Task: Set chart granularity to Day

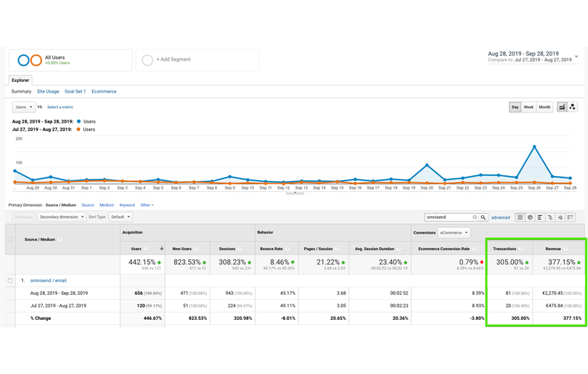Action: tap(515, 107)
